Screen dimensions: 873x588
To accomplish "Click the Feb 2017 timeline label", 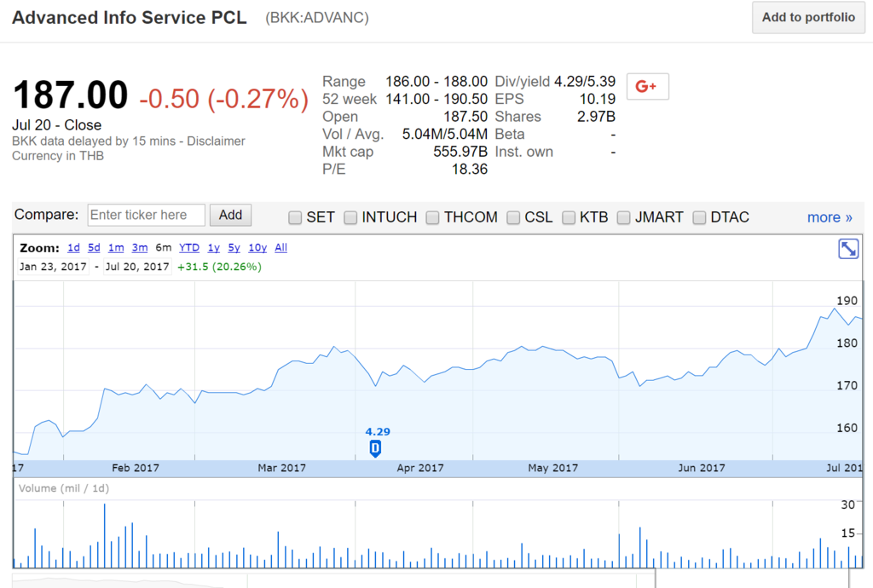I will tap(136, 468).
